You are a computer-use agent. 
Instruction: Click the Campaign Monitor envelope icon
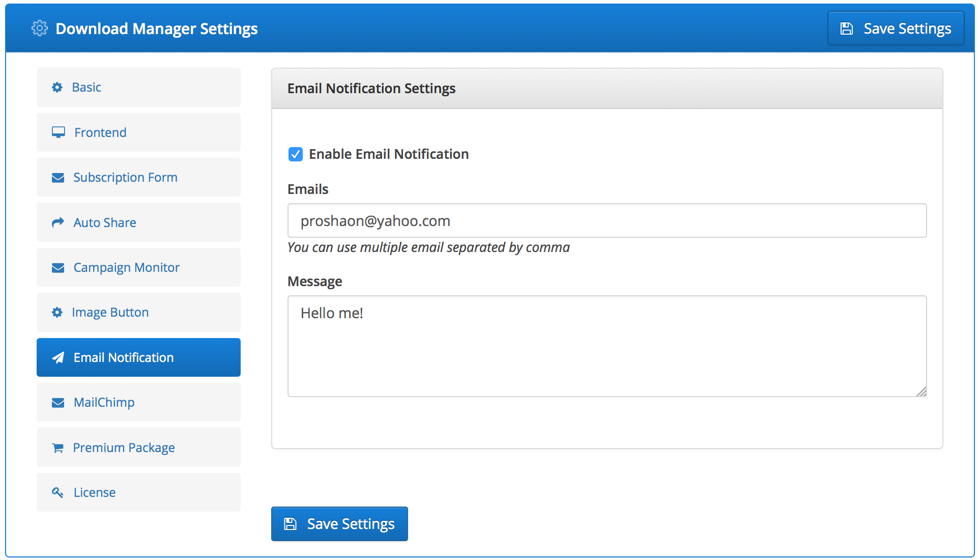point(57,267)
